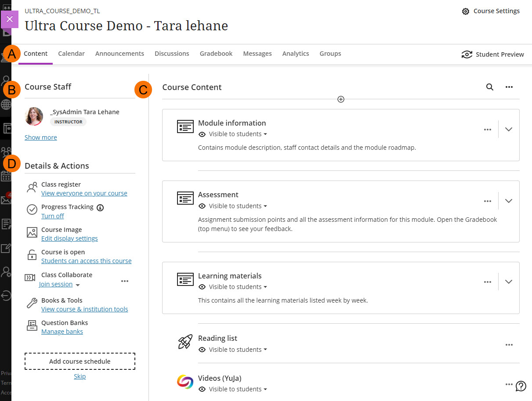
Task: Expand the Module information item
Action: point(508,129)
